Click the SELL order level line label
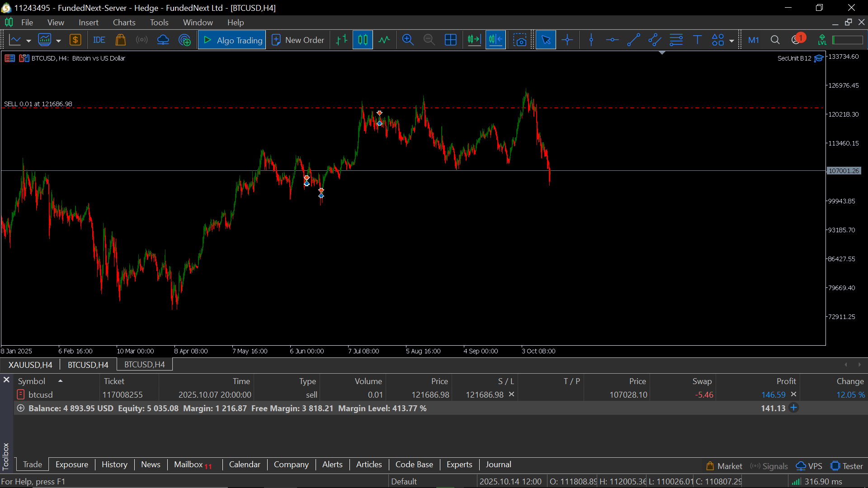868x488 pixels. click(38, 104)
